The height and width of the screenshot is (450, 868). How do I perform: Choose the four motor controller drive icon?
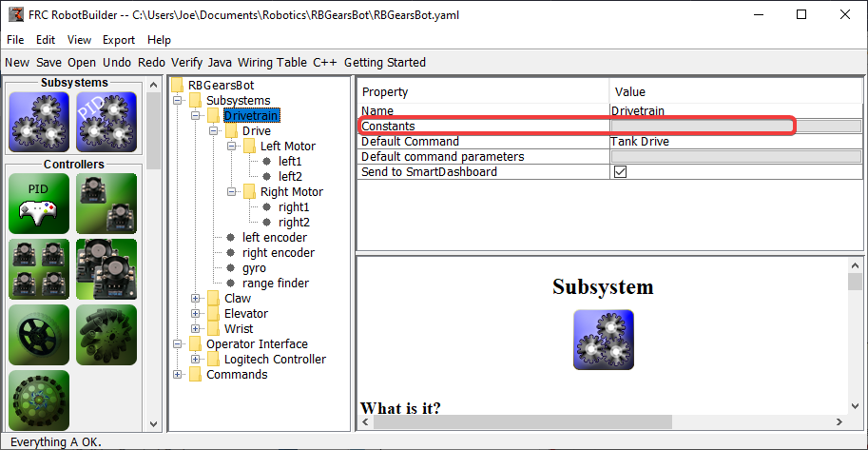pyautogui.click(x=39, y=269)
